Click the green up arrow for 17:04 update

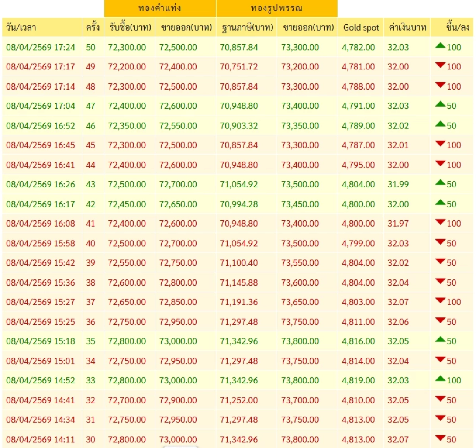[x=440, y=105]
